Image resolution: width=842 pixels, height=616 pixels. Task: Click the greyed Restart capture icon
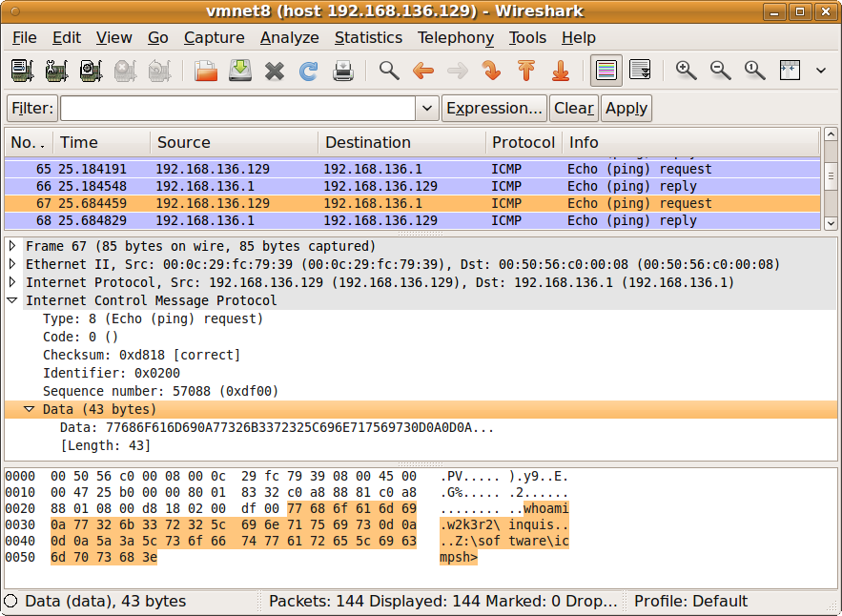click(x=159, y=71)
